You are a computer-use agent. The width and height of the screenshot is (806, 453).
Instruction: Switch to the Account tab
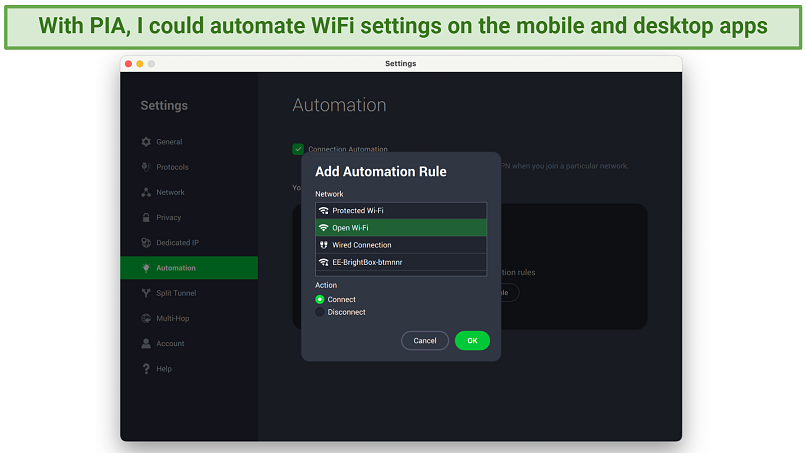point(189,343)
